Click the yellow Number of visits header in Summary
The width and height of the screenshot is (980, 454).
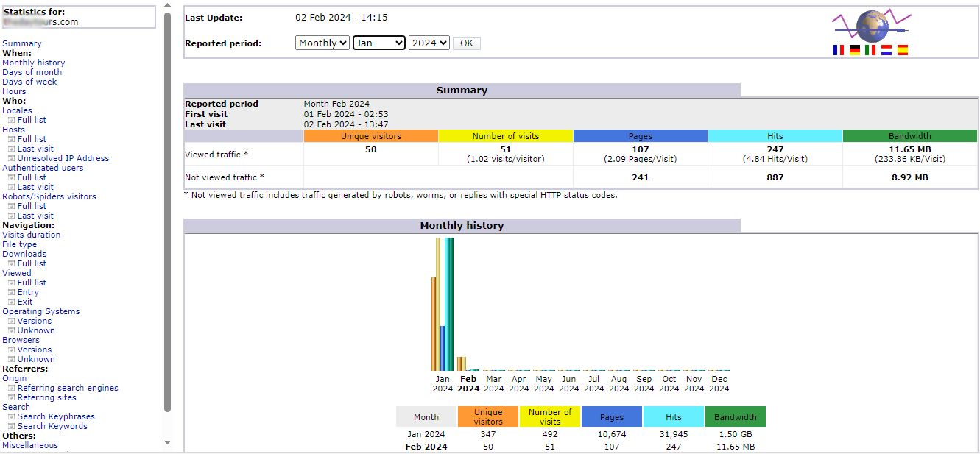click(506, 136)
